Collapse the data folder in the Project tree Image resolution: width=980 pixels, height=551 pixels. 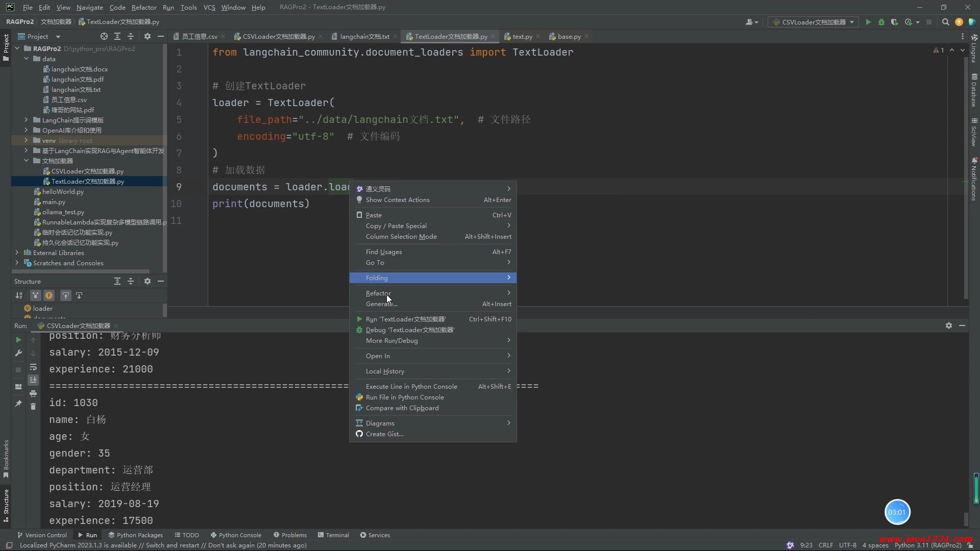coord(26,59)
